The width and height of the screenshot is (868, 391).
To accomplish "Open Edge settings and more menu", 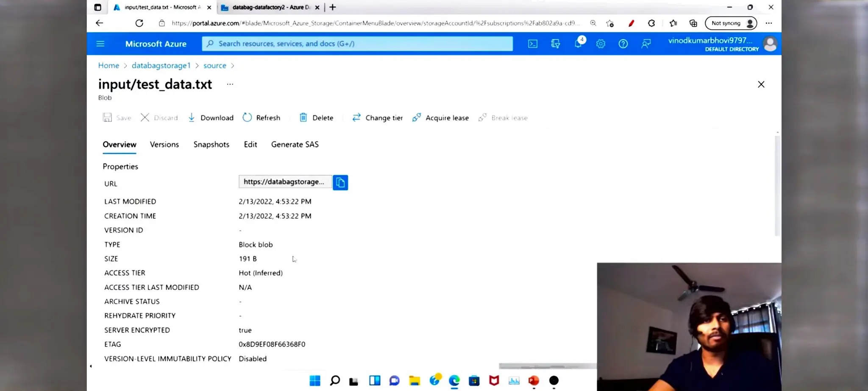I will tap(769, 23).
